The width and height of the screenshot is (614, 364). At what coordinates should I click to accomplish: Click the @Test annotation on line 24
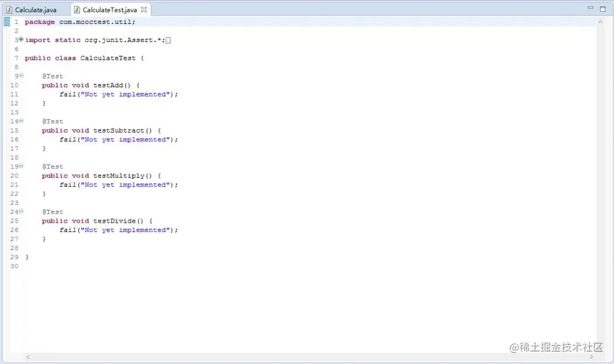coord(53,212)
